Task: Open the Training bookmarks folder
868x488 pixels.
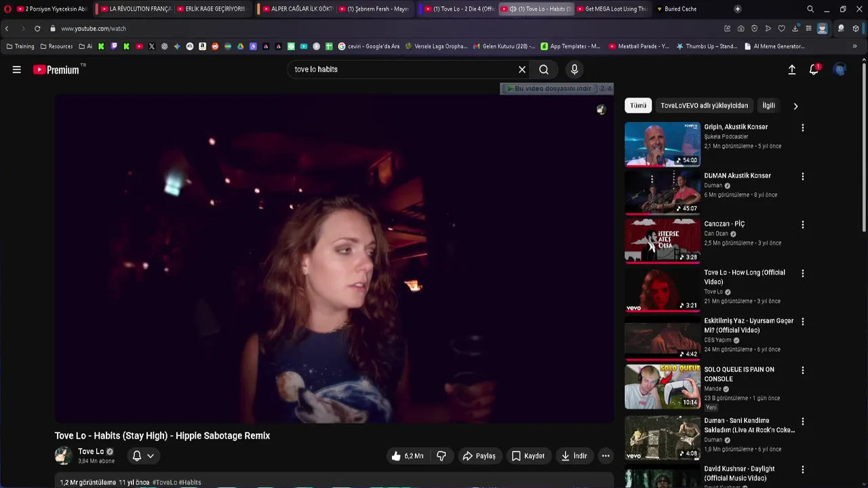Action: [x=20, y=46]
